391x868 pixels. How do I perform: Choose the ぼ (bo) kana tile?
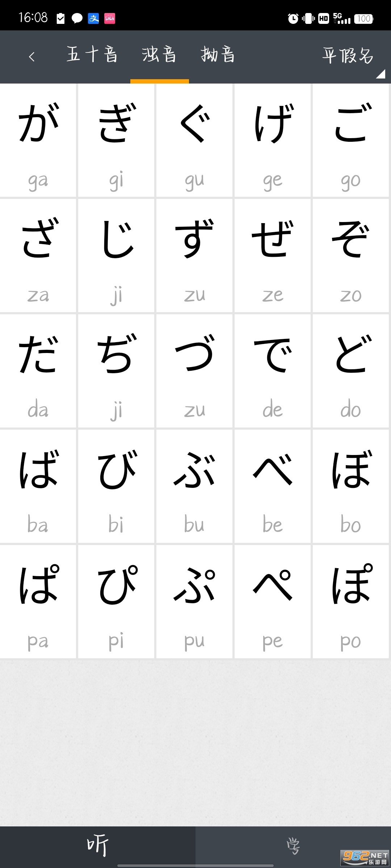pyautogui.click(x=351, y=486)
